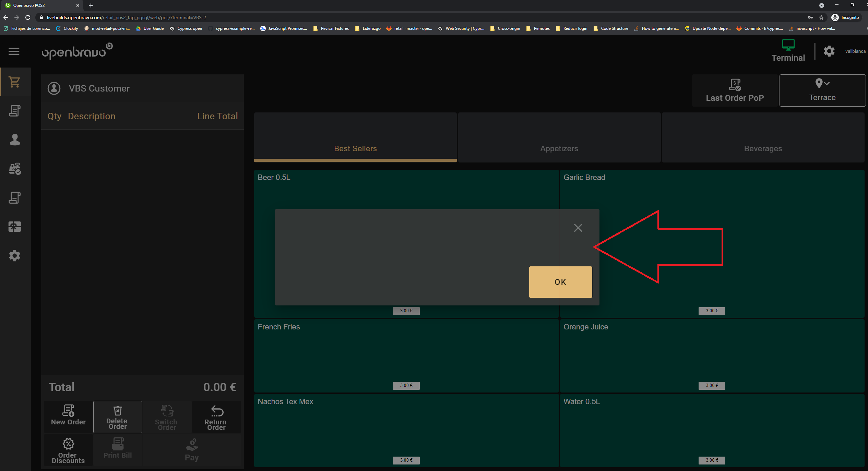Close the dialog with the X
The width and height of the screenshot is (868, 471).
click(578, 228)
